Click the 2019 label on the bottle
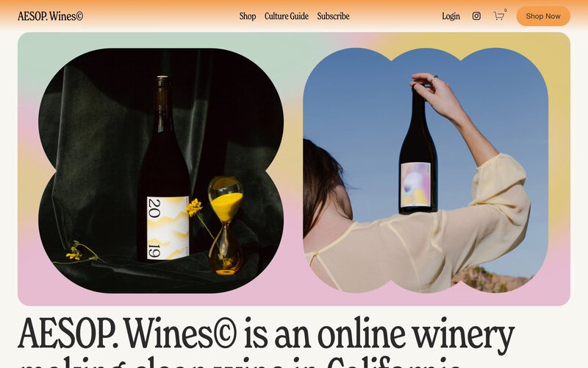This screenshot has height=368, width=588. point(168,227)
